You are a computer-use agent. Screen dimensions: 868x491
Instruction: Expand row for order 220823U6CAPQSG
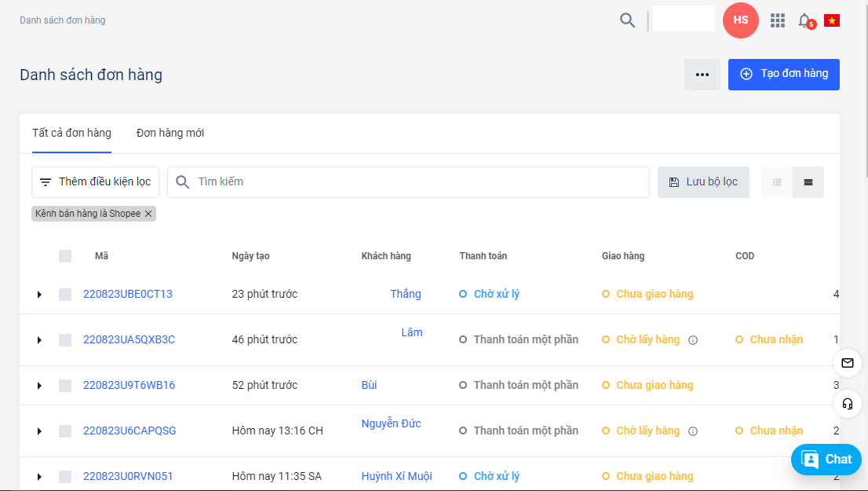click(x=39, y=431)
